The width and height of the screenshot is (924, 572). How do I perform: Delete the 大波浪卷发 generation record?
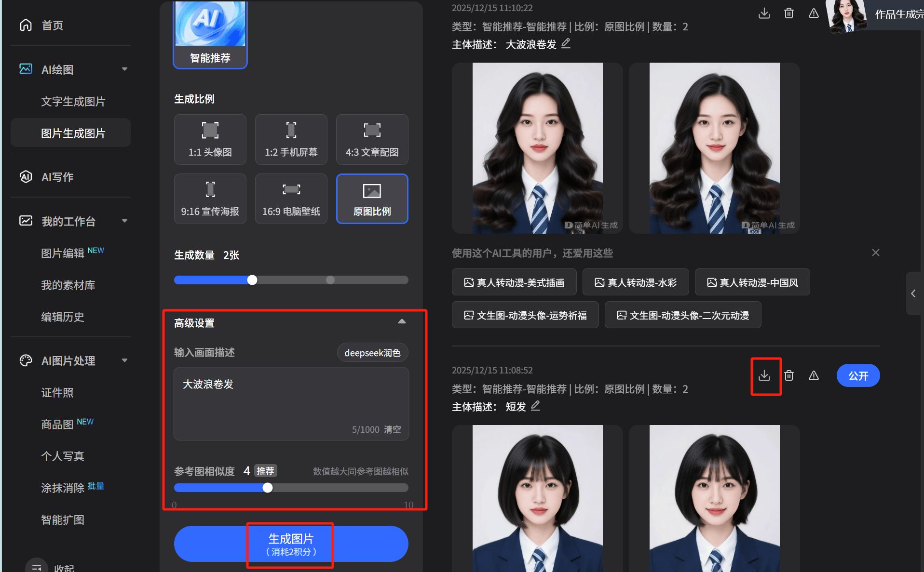tap(789, 13)
